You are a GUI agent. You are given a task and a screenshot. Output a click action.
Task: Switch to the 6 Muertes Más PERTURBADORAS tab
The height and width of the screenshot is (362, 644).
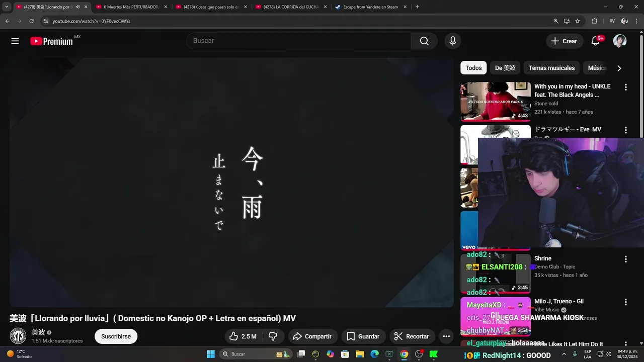tap(131, 7)
